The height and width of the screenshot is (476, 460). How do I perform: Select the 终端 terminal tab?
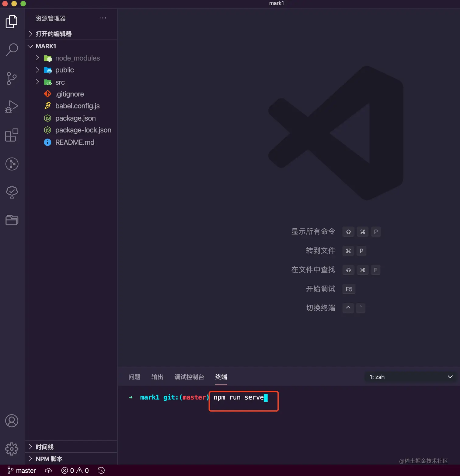[221, 377]
